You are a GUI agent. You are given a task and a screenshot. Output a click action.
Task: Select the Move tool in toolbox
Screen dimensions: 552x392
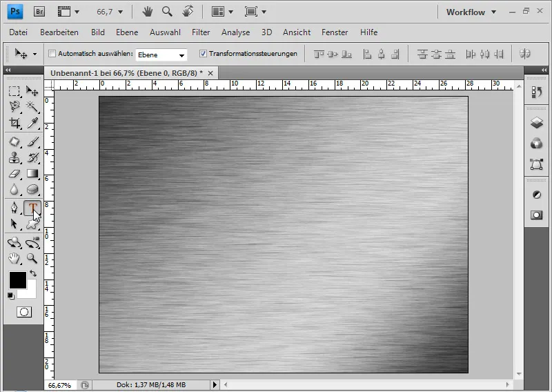pyautogui.click(x=32, y=91)
